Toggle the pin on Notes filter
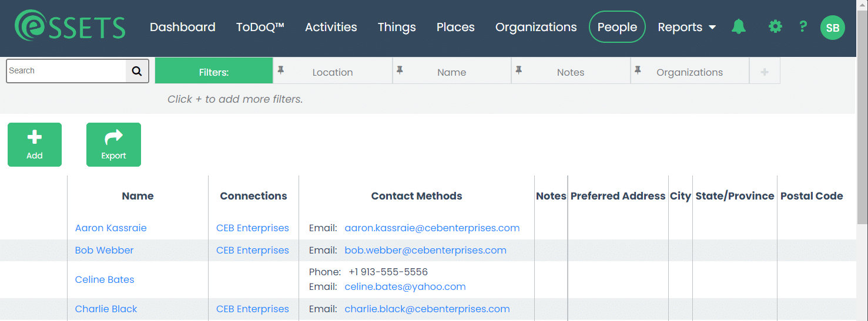868x321 pixels. coord(519,70)
